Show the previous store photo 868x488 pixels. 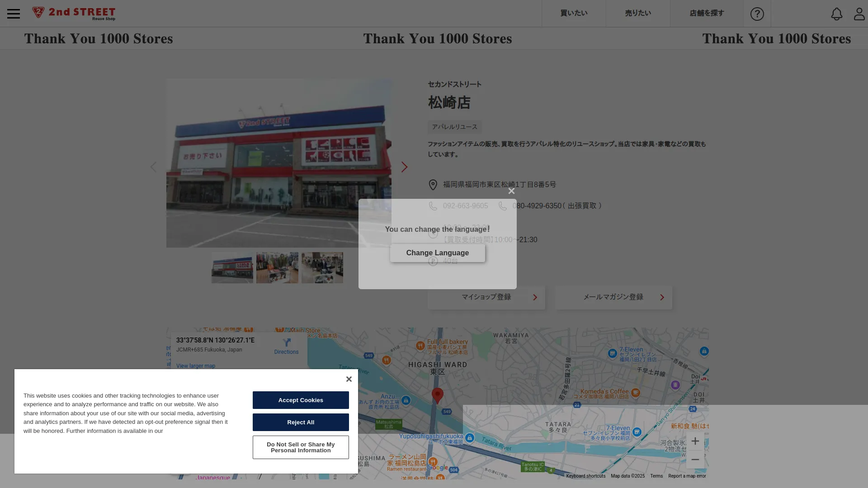point(153,167)
